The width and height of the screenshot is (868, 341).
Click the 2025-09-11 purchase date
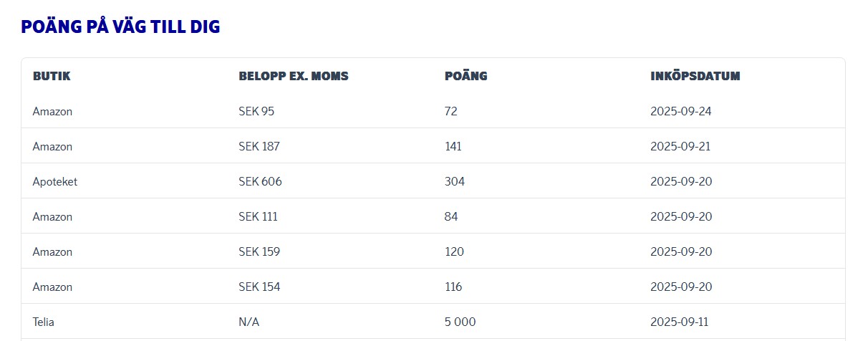point(680,322)
